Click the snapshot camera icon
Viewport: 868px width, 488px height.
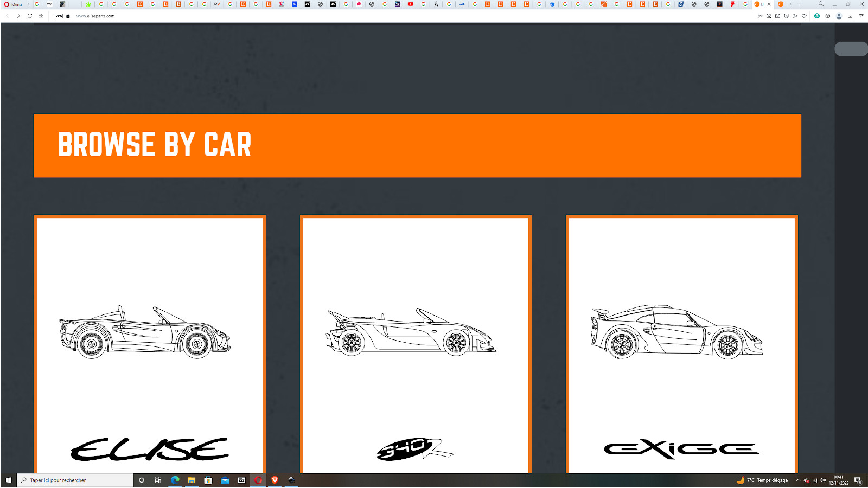point(777,16)
